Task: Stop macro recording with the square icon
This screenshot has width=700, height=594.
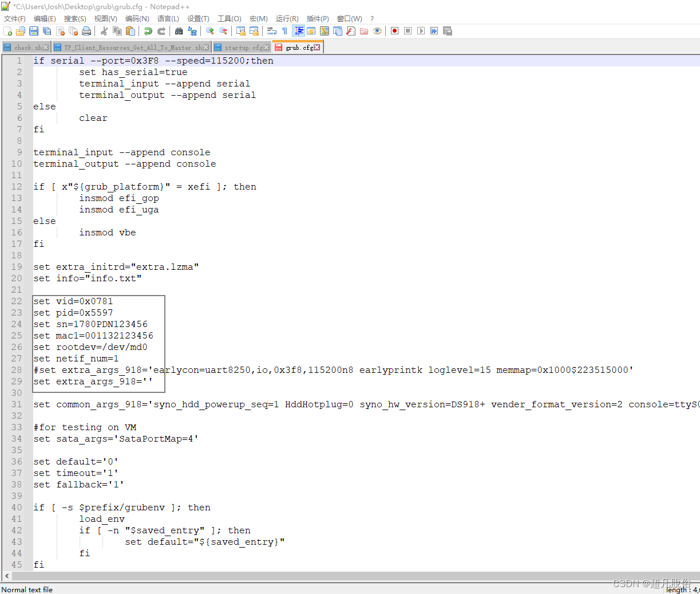Action: (x=408, y=31)
